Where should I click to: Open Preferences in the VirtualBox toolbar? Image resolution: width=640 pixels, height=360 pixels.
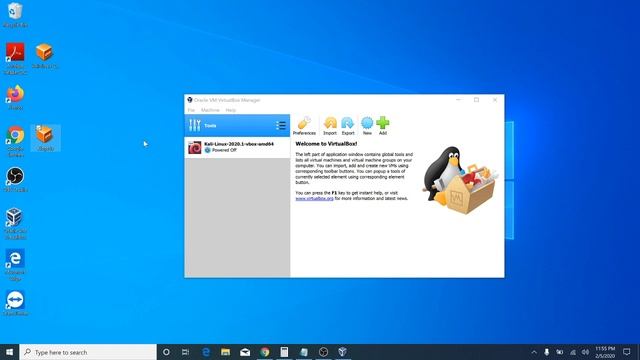[x=304, y=126]
